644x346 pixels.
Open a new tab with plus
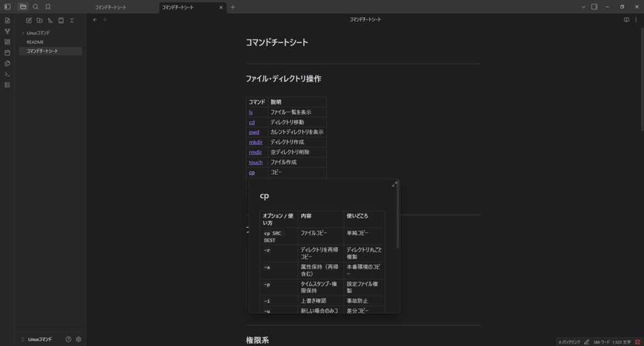point(233,7)
